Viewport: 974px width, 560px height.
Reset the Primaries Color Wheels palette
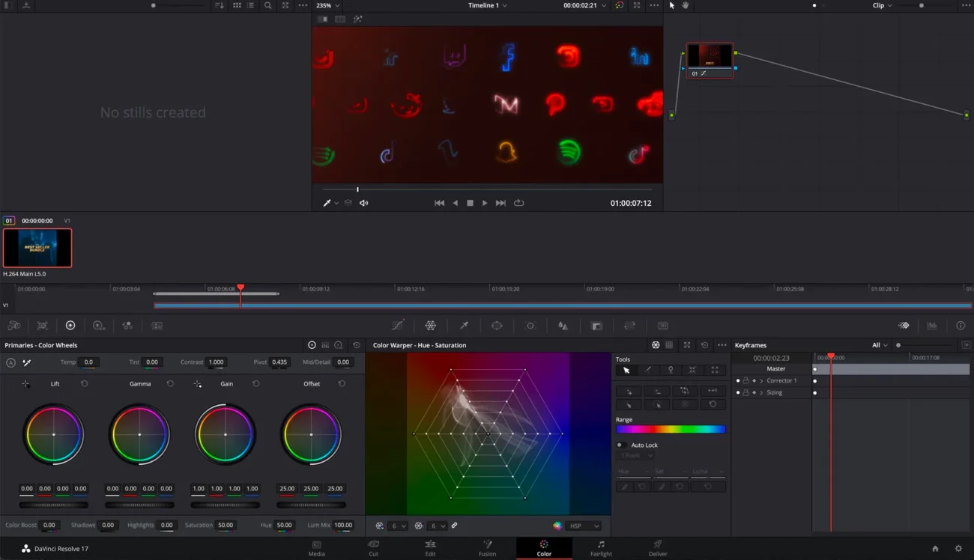tap(356, 345)
